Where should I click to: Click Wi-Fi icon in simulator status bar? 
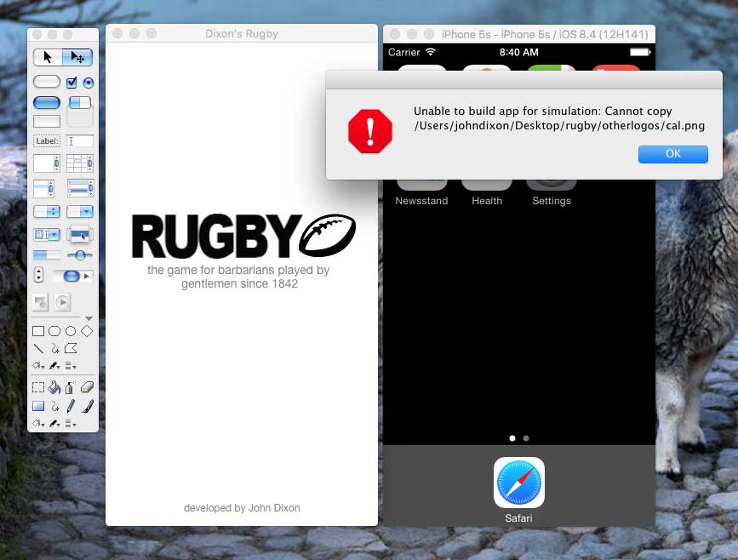click(x=430, y=52)
